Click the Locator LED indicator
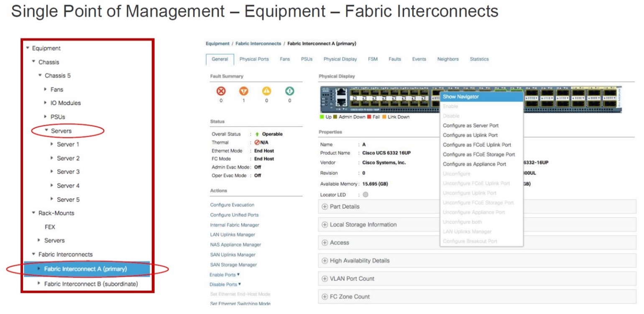 coord(365,195)
